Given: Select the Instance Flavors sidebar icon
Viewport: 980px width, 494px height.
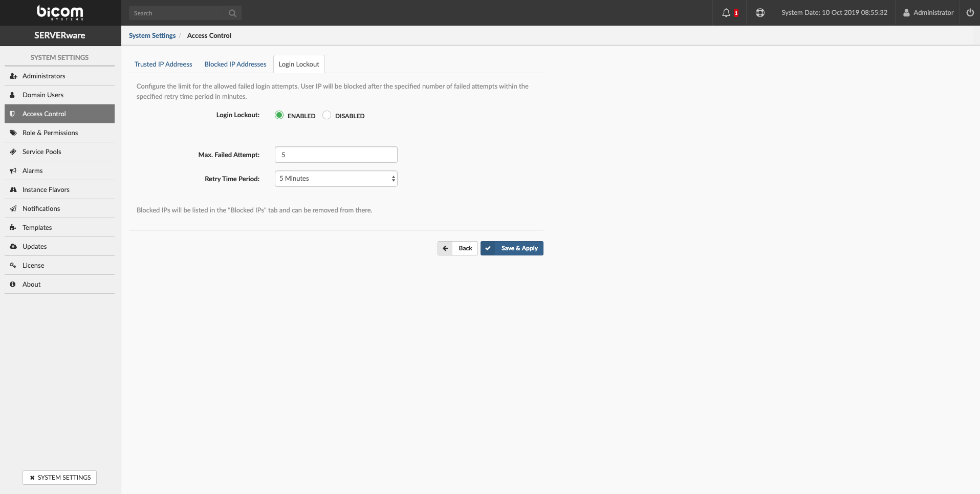Looking at the screenshot, I should coord(13,189).
